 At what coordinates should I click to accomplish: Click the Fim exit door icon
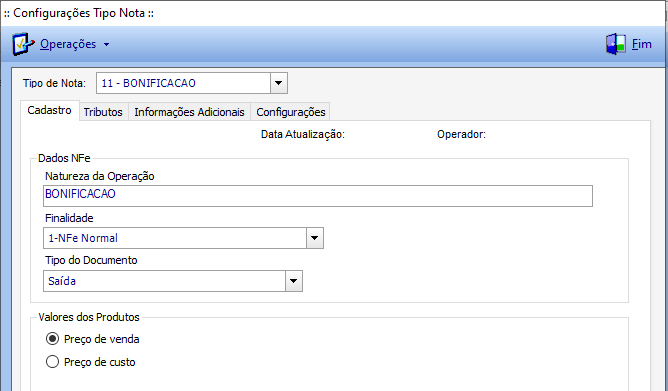tap(616, 44)
